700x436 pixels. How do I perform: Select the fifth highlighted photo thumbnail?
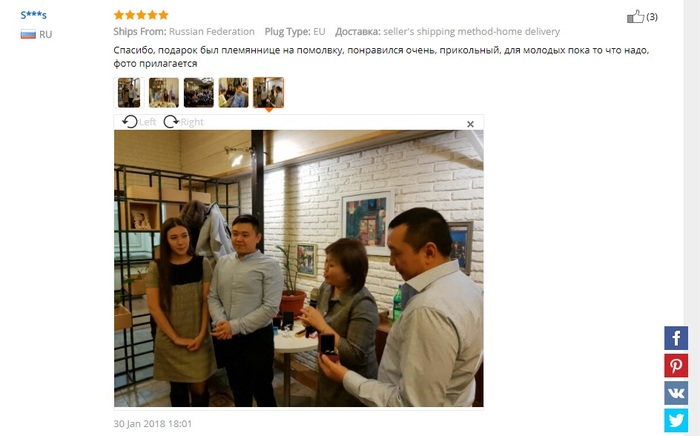tap(268, 92)
